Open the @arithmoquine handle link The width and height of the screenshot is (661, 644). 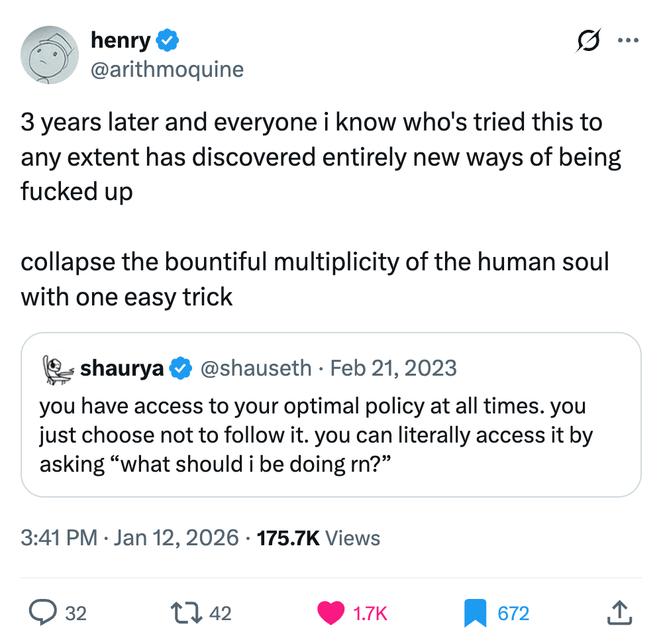[x=167, y=69]
